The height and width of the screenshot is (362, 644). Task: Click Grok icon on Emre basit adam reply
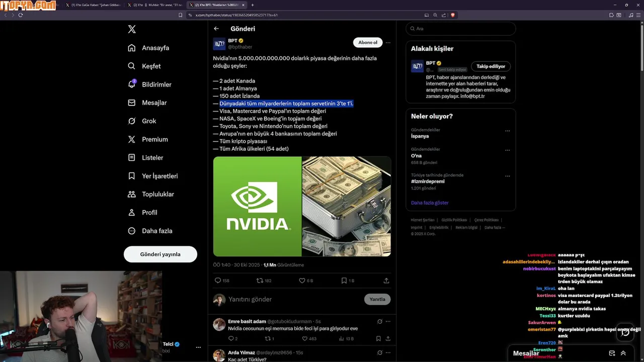379,321
